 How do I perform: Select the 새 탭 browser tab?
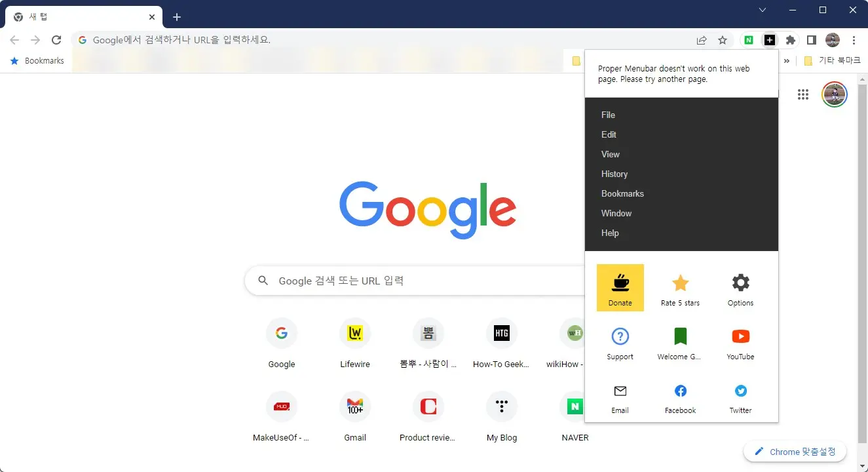84,17
